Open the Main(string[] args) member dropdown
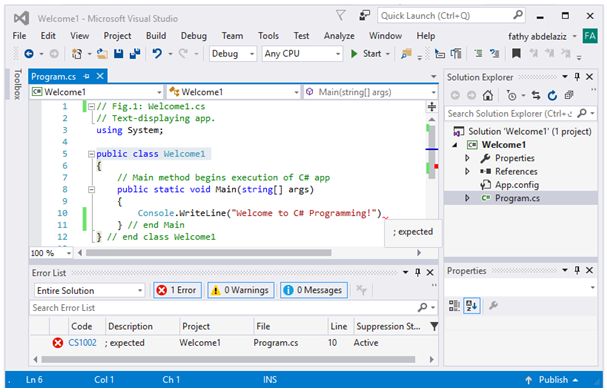607x392 pixels. pyautogui.click(x=371, y=92)
